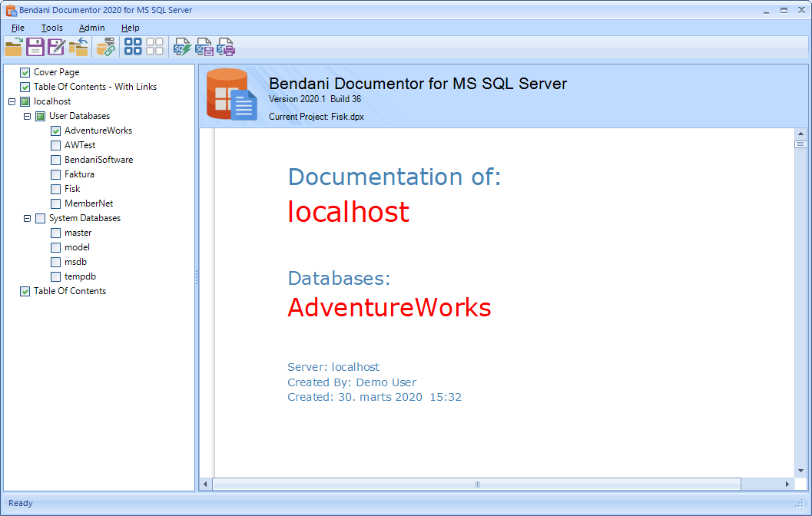This screenshot has height=516, width=812.
Task: Click the app icon in title bar
Action: coord(11,10)
